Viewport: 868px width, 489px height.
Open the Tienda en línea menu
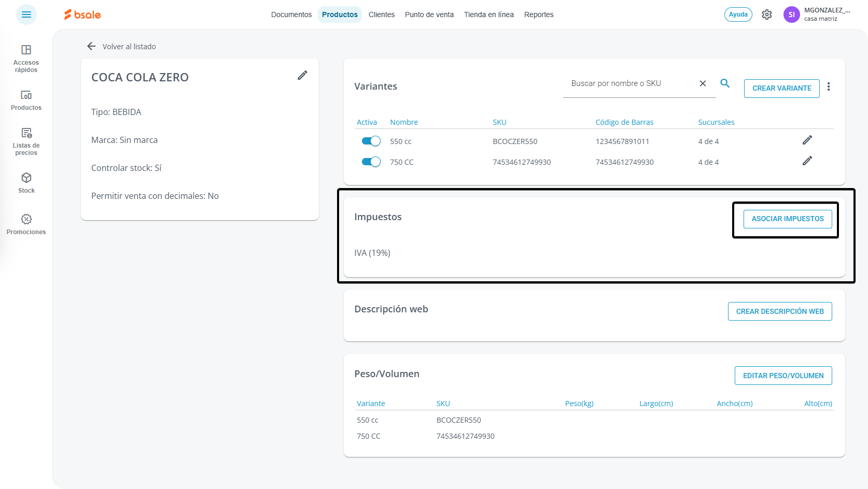[489, 15]
